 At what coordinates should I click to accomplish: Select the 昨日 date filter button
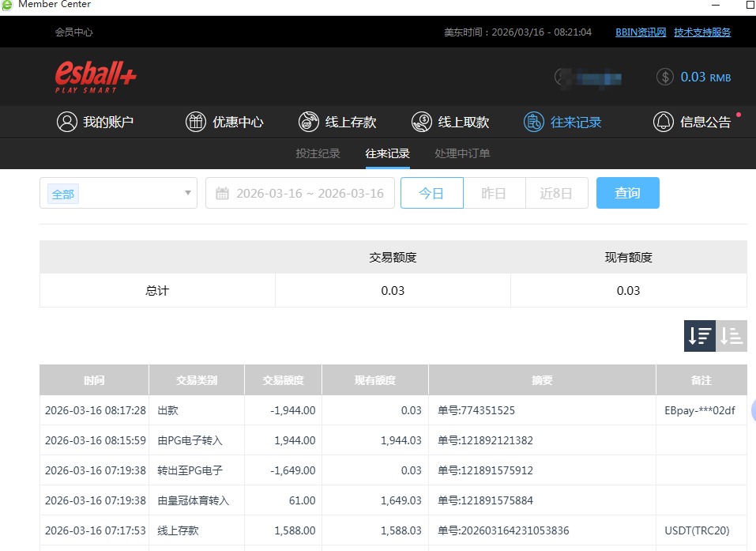pyautogui.click(x=495, y=192)
